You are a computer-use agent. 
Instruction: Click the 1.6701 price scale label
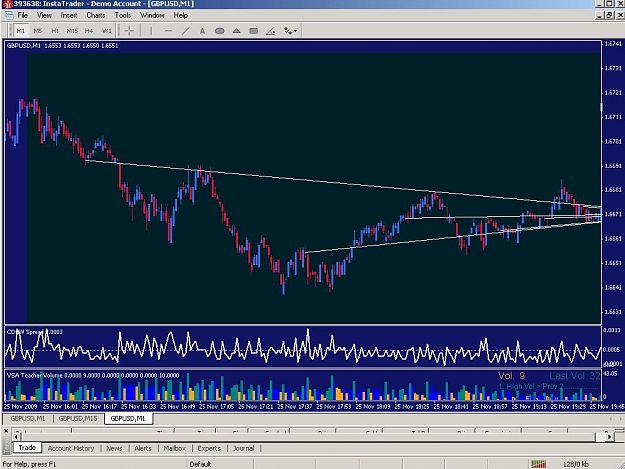(x=613, y=141)
